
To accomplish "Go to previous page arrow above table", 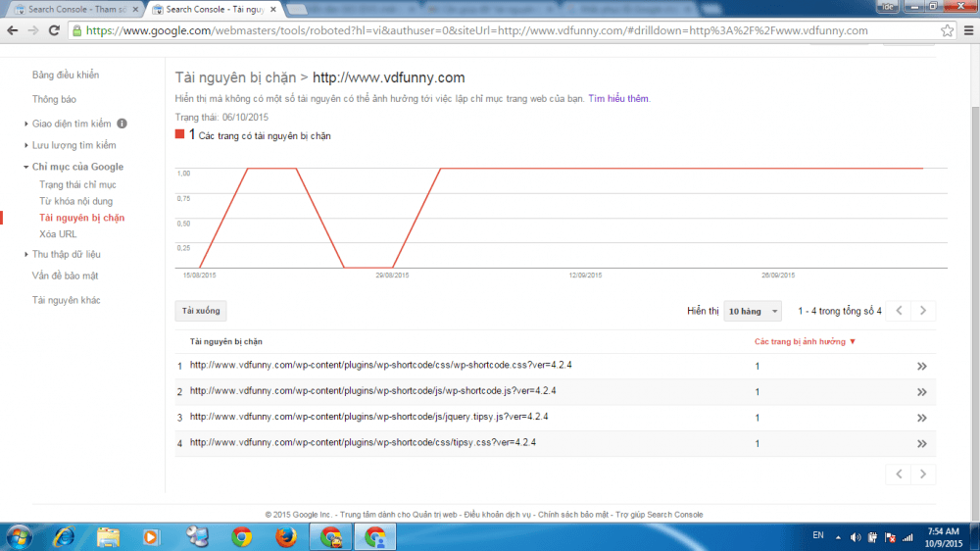I will click(x=899, y=311).
